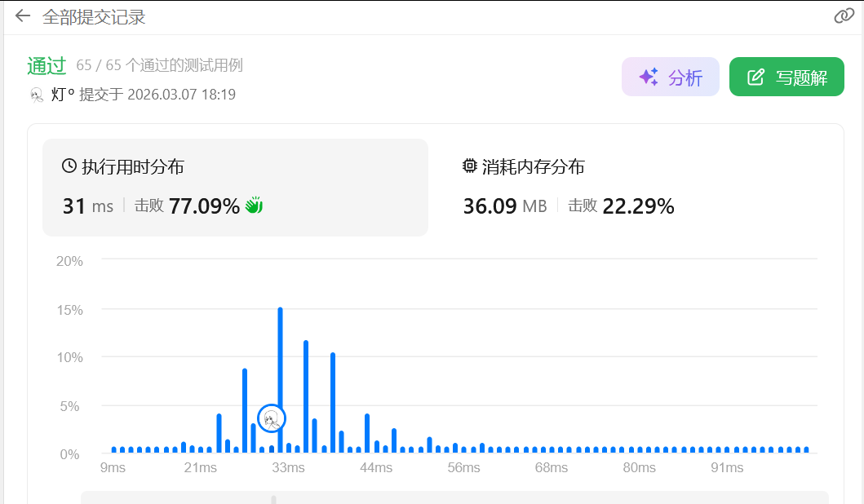Go to 全部提交记录
Image resolution: width=864 pixels, height=504 pixels.
pos(94,16)
